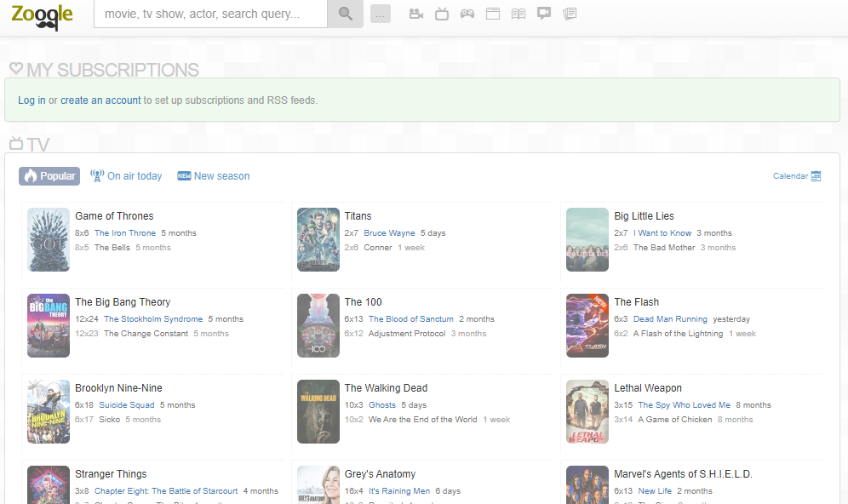This screenshot has width=848, height=504.
Task: Open the Titans poster thumbnail
Action: coord(318,239)
